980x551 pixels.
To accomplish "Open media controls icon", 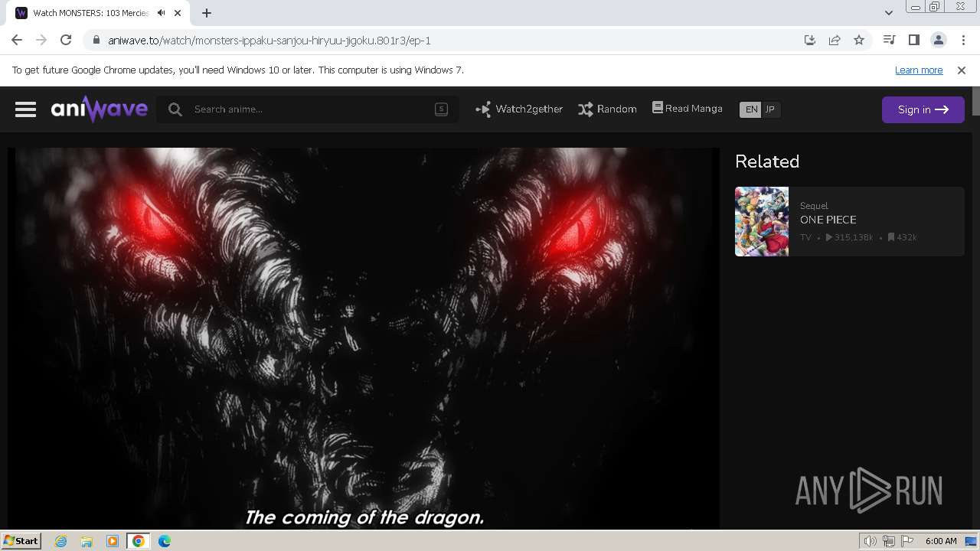I will click(889, 40).
